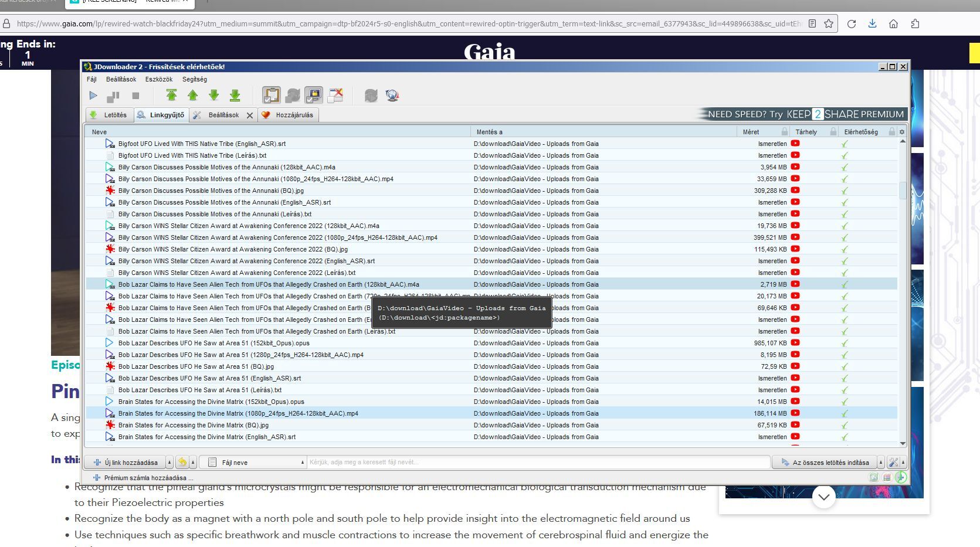Switch to the Letöltés tab

[x=109, y=115]
